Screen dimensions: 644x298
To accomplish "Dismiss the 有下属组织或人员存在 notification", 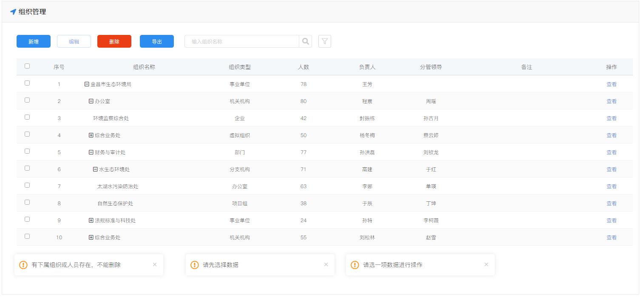I will click(x=155, y=264).
